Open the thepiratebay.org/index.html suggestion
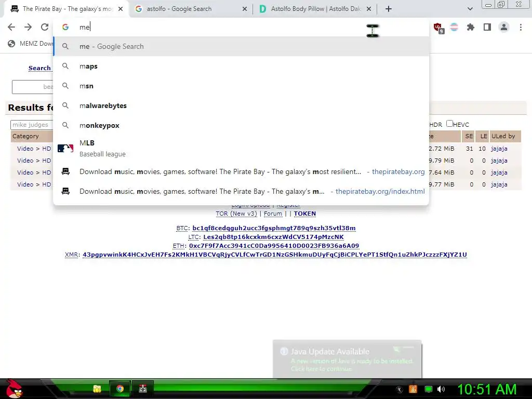 tap(241, 191)
